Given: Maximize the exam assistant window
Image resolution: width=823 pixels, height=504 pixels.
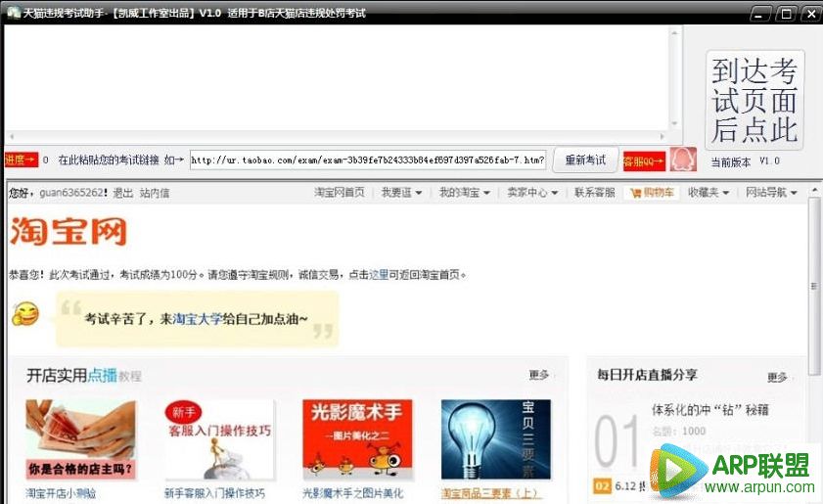Looking at the screenshot, I should coord(786,14).
